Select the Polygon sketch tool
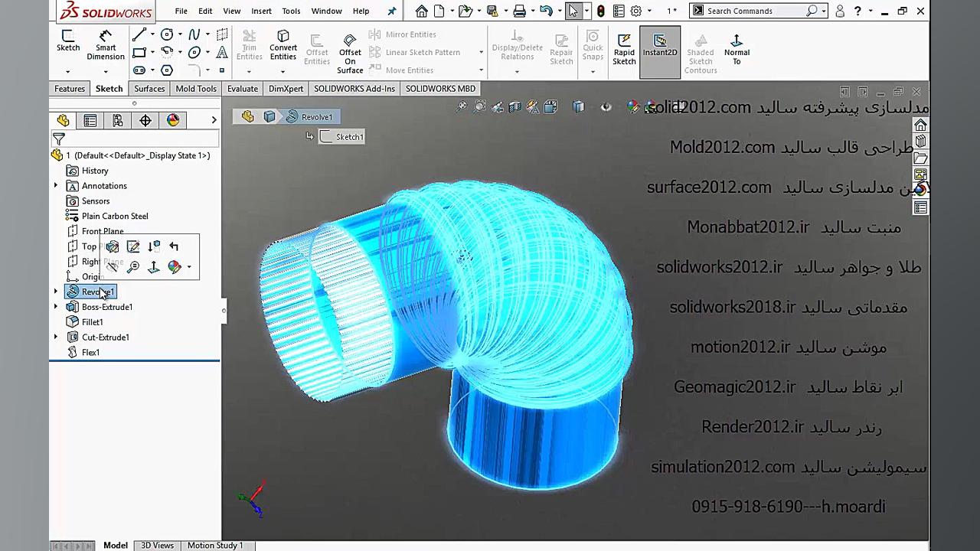This screenshot has width=980, height=551. point(166,70)
